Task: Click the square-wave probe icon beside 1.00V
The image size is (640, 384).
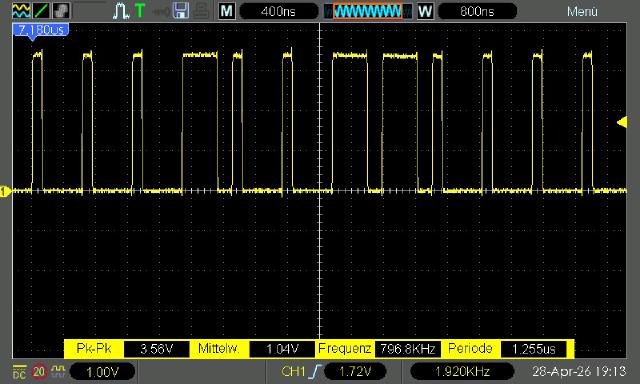Action: [58, 371]
